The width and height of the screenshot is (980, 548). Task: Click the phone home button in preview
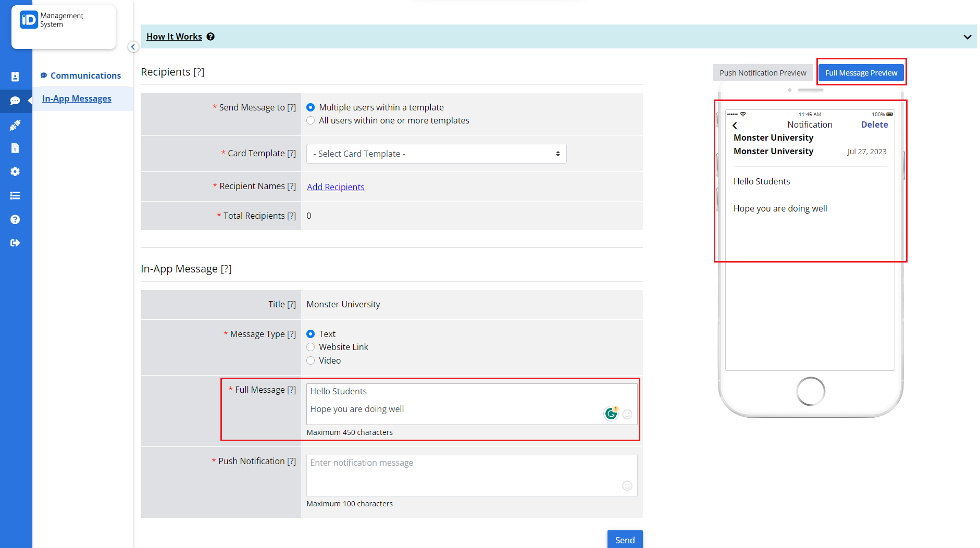(811, 391)
